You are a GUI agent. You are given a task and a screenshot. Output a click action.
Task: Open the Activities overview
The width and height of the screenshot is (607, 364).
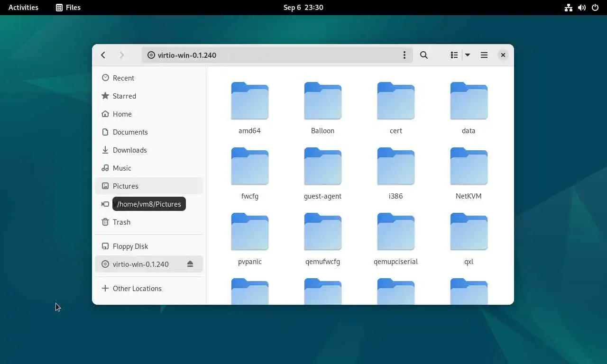click(23, 7)
